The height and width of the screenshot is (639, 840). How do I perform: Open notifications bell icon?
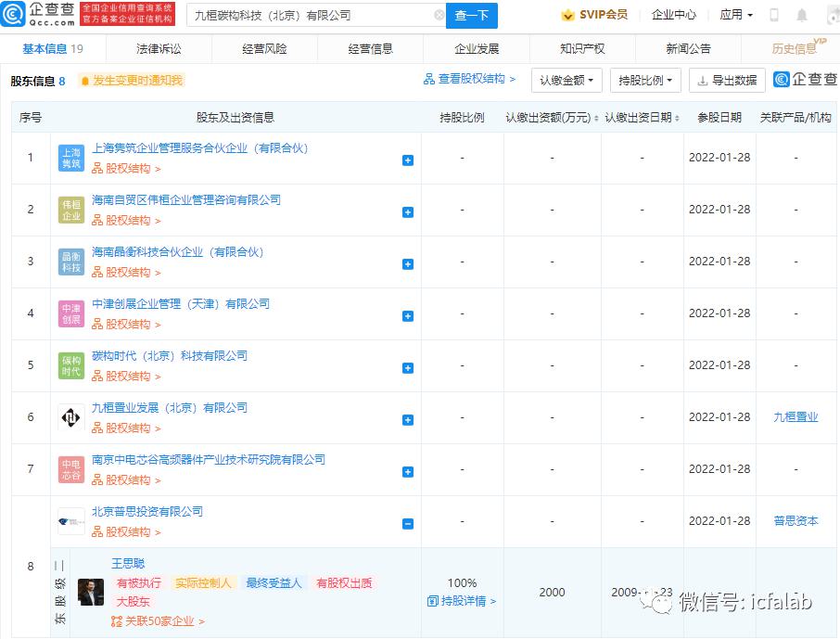pos(801,15)
